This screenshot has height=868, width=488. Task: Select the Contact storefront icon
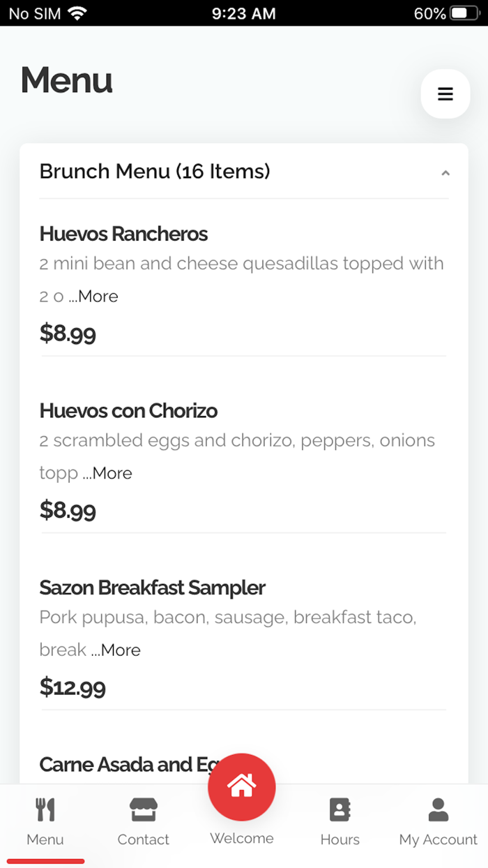(143, 809)
